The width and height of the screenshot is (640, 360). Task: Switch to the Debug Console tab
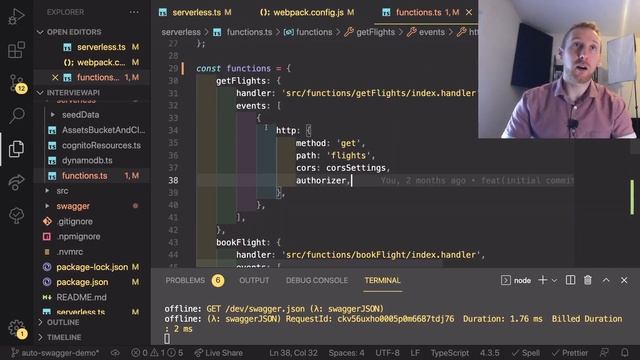click(x=317, y=280)
